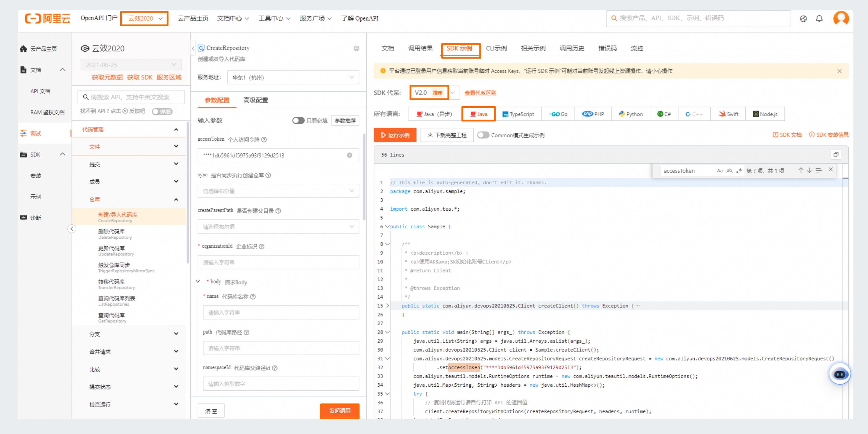Toggle find in selection

[x=819, y=171]
